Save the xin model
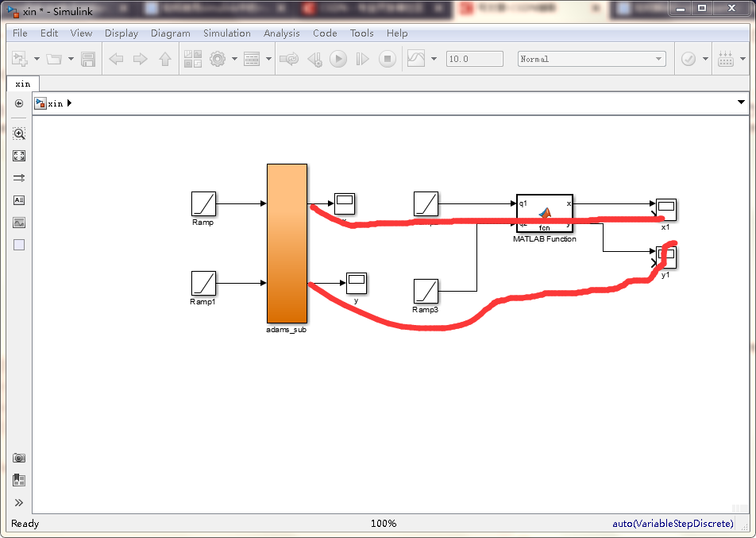Image resolution: width=756 pixels, height=538 pixels. tap(88, 58)
